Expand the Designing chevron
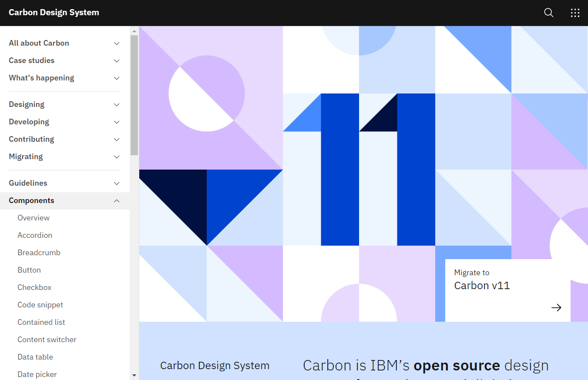Screen dimensions: 588x380 tap(117, 104)
